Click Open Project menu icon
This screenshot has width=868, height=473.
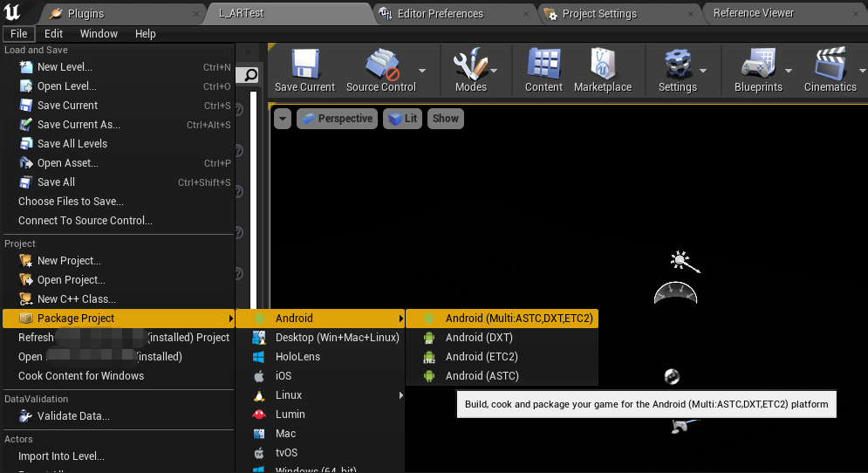pyautogui.click(x=26, y=280)
